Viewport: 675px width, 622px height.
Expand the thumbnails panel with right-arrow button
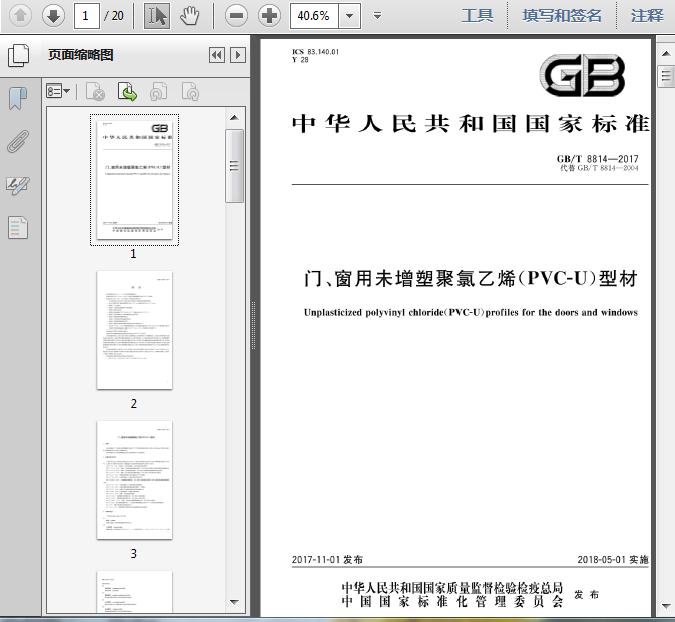[x=238, y=55]
